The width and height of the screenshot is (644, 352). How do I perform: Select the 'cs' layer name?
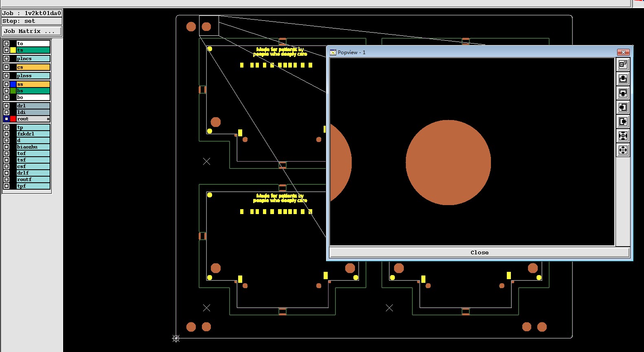[33, 67]
